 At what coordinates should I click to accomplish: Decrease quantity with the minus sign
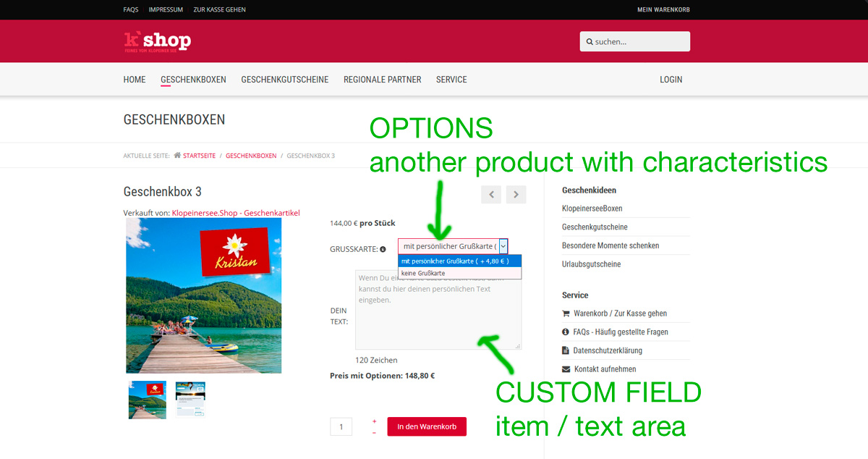[x=374, y=433]
